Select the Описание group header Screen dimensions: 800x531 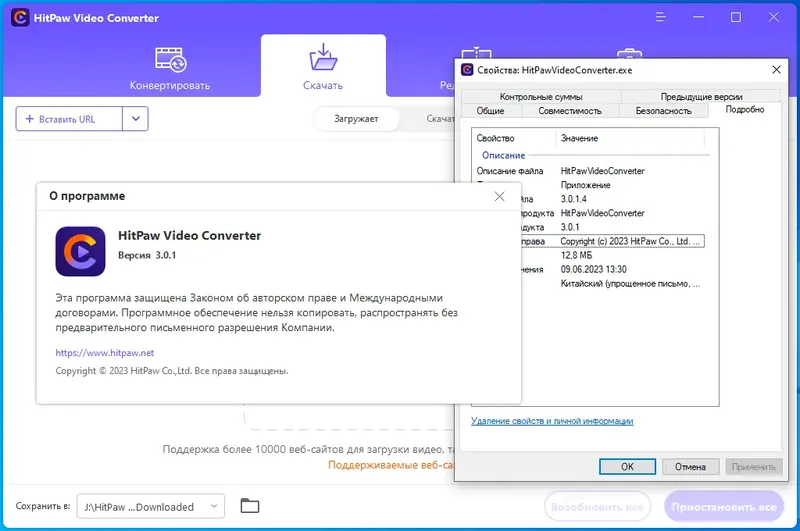click(503, 155)
